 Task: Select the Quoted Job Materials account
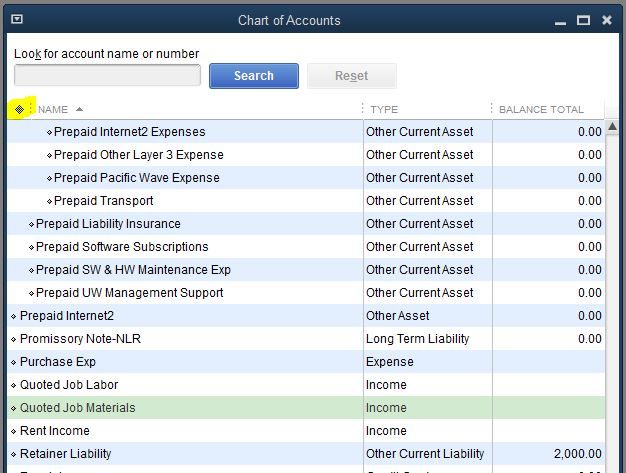(77, 408)
